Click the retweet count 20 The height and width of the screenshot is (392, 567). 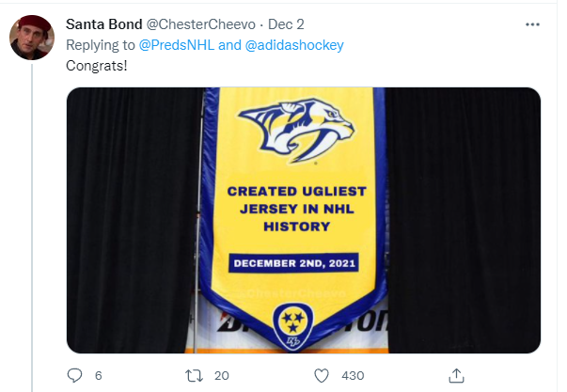pos(222,375)
